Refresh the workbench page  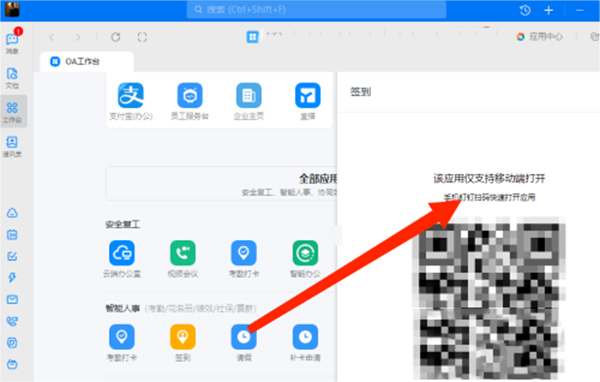[x=116, y=37]
